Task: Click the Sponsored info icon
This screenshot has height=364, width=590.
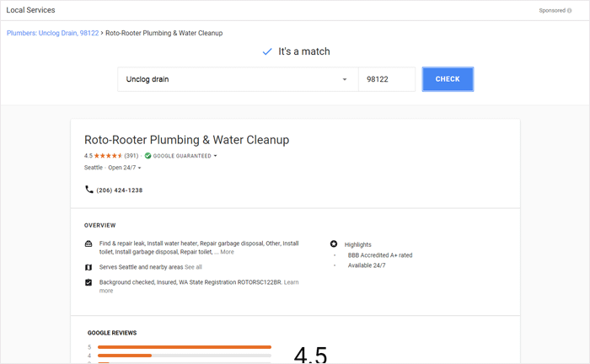Action: click(x=582, y=10)
